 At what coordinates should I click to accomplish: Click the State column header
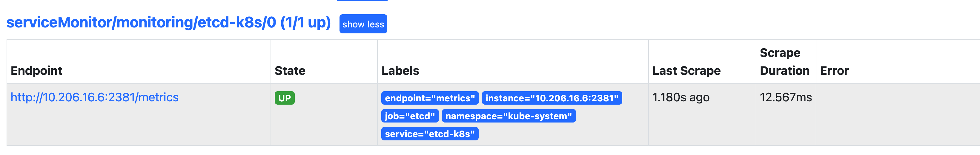pyautogui.click(x=290, y=71)
